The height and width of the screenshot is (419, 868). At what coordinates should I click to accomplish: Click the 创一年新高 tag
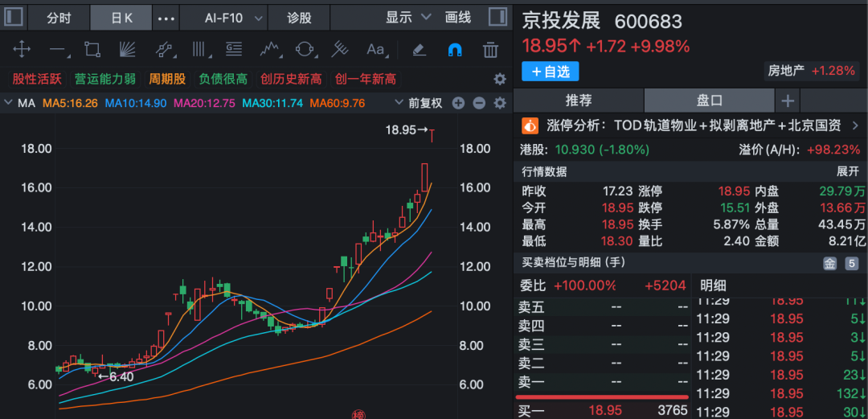pos(366,80)
